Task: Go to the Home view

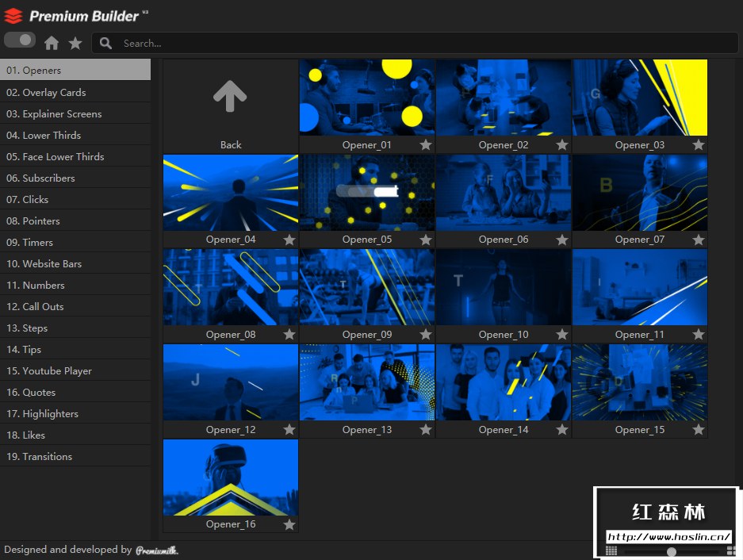Action: 52,43
